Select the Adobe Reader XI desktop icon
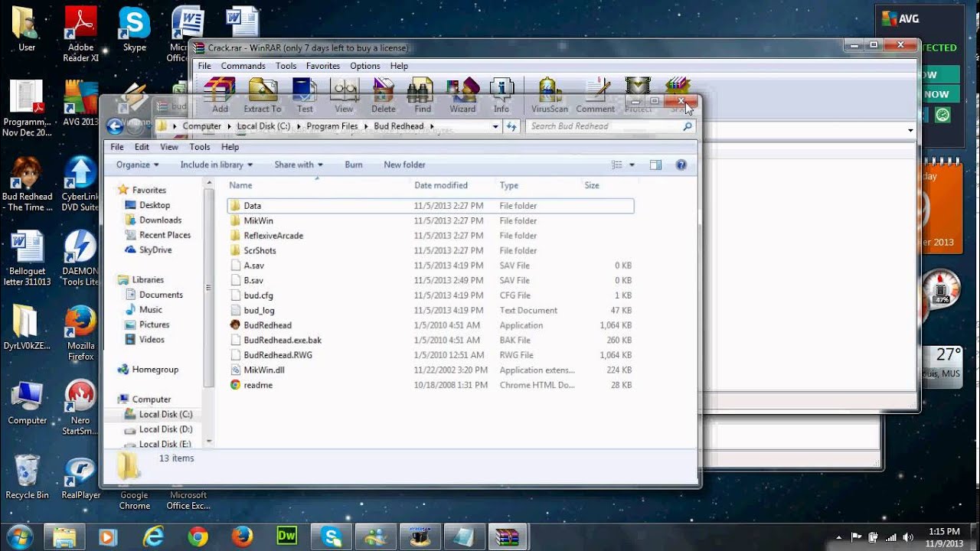980x551 pixels. [80, 34]
